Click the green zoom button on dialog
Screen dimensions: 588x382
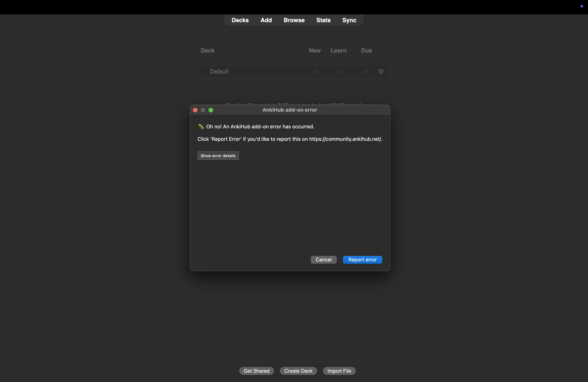tap(211, 110)
